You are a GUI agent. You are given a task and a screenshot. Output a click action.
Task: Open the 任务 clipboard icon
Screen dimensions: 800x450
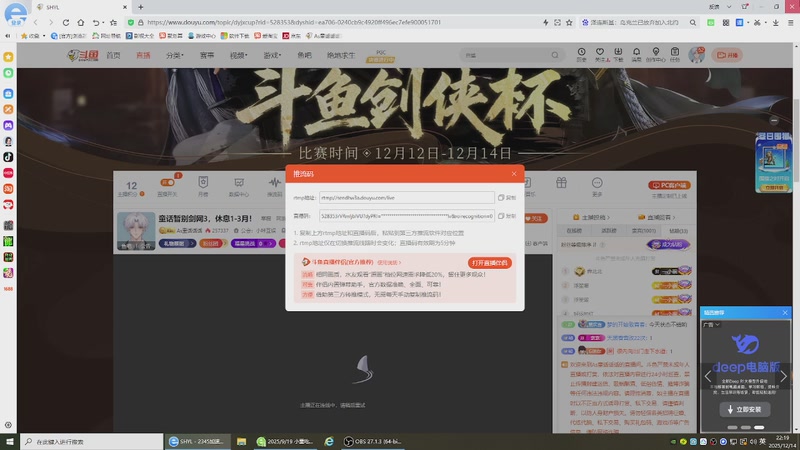click(674, 55)
